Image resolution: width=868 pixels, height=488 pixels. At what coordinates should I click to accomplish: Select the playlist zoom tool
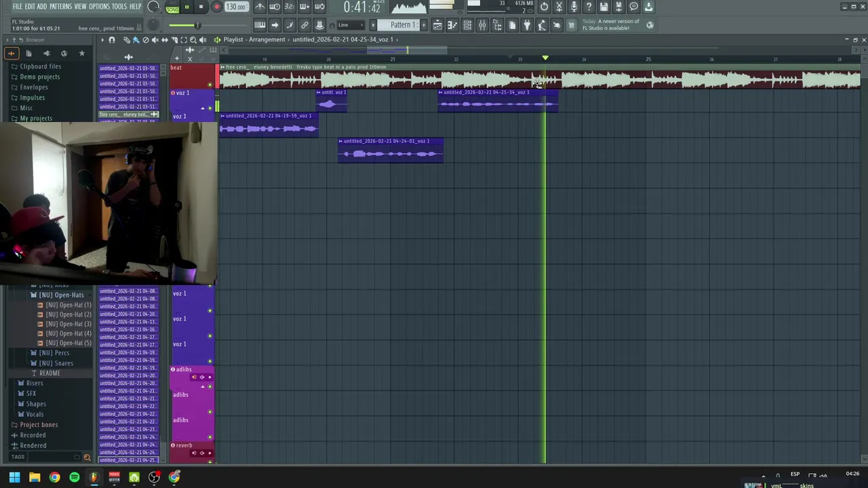coord(193,40)
